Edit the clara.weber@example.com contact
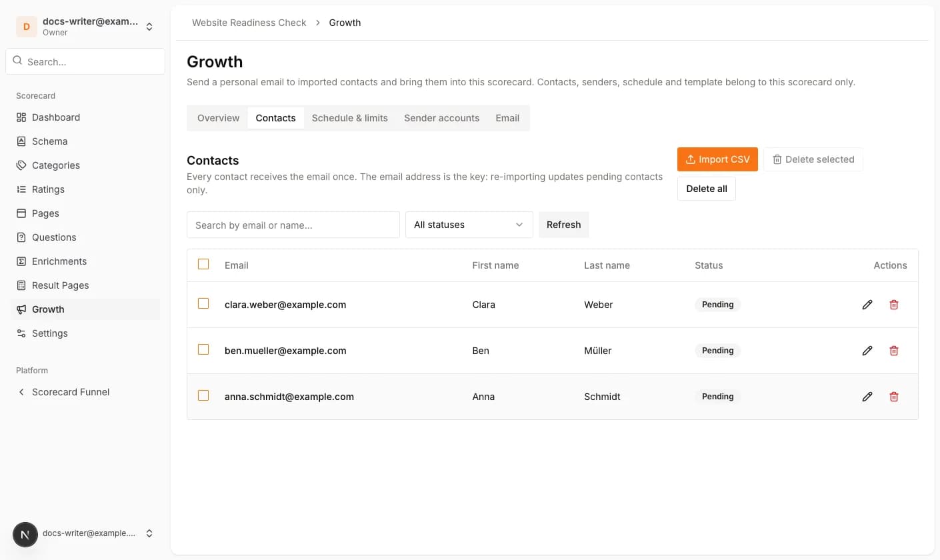Viewport: 940px width, 560px height. (x=867, y=305)
